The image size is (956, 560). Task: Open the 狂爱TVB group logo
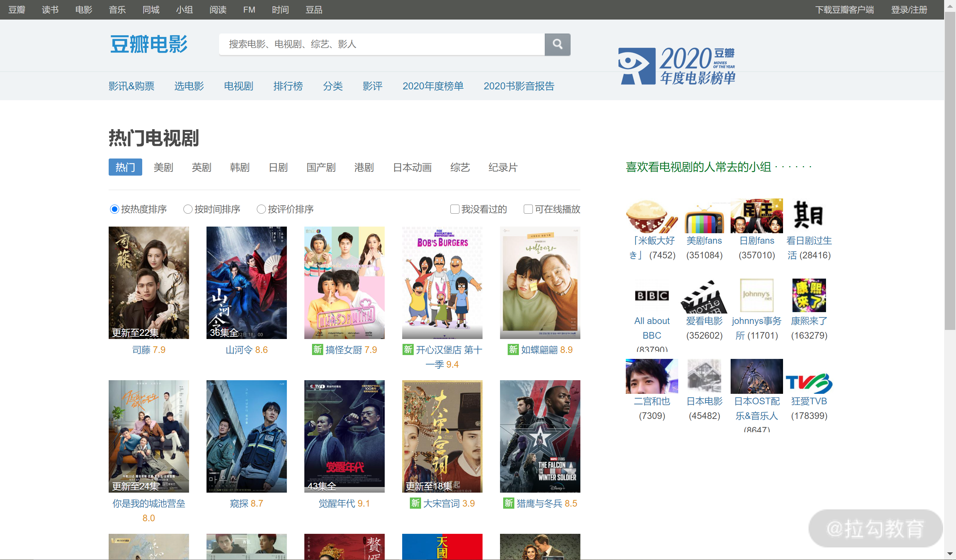[x=809, y=383]
